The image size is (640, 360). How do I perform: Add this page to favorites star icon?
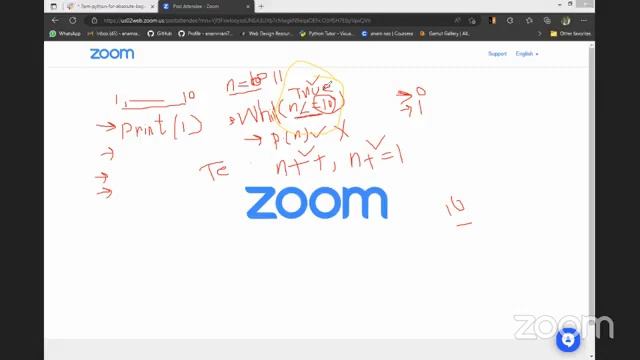(473, 20)
